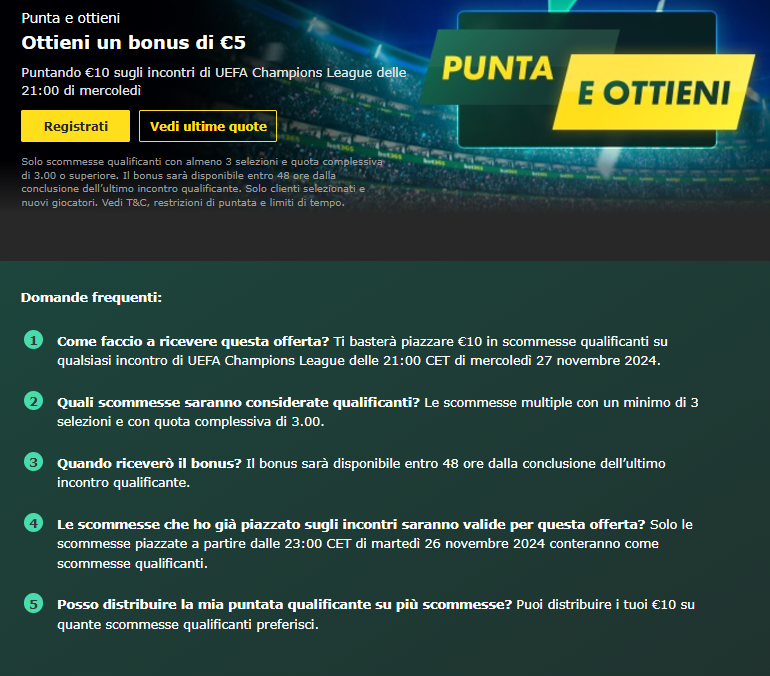Select question about already placed bets validity
The height and width of the screenshot is (676, 770).
click(351, 524)
